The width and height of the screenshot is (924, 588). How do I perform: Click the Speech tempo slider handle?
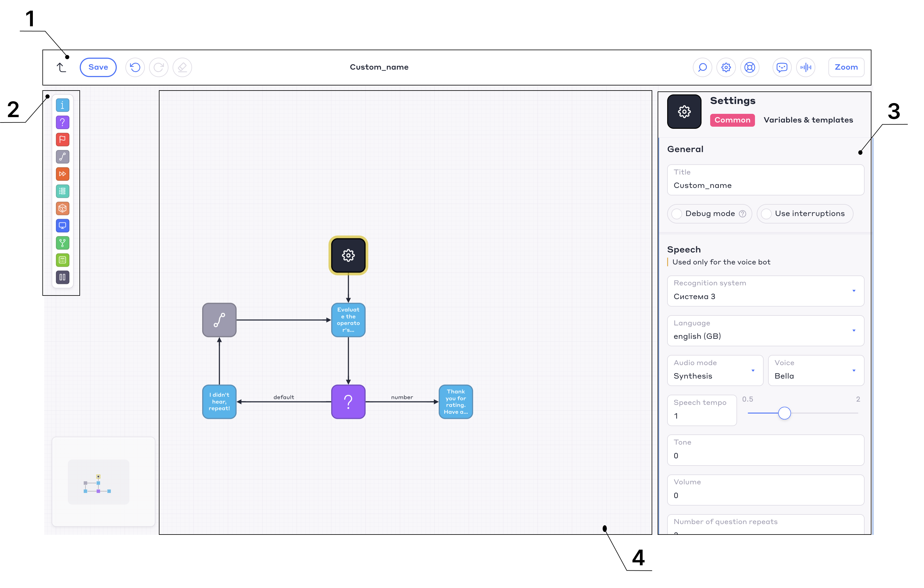(x=784, y=413)
